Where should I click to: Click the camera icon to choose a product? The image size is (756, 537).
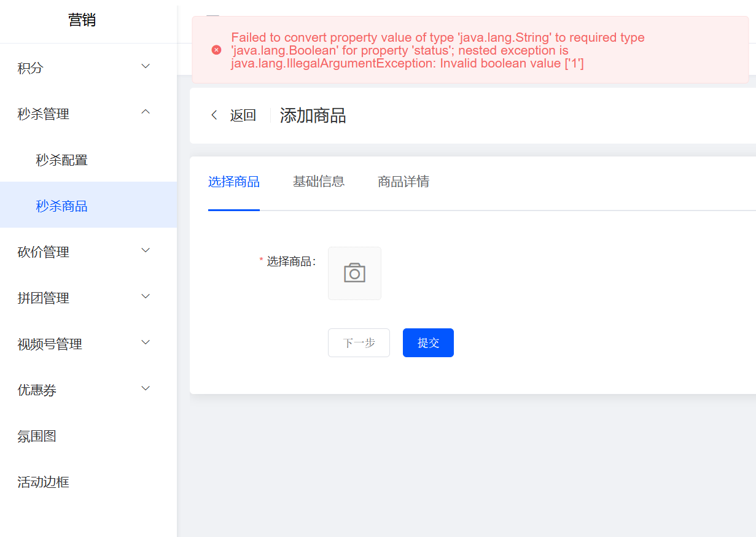[354, 273]
